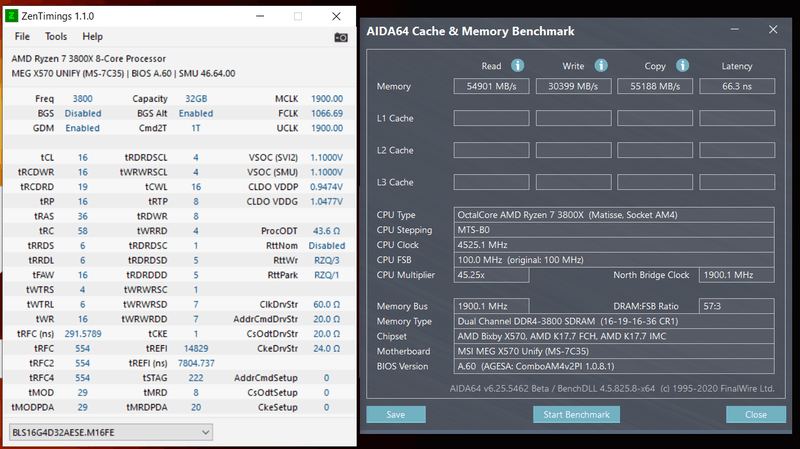Screen dimensions: 800x449
Task: Click the CLDO VDDP value 0.9474V
Action: coord(327,187)
